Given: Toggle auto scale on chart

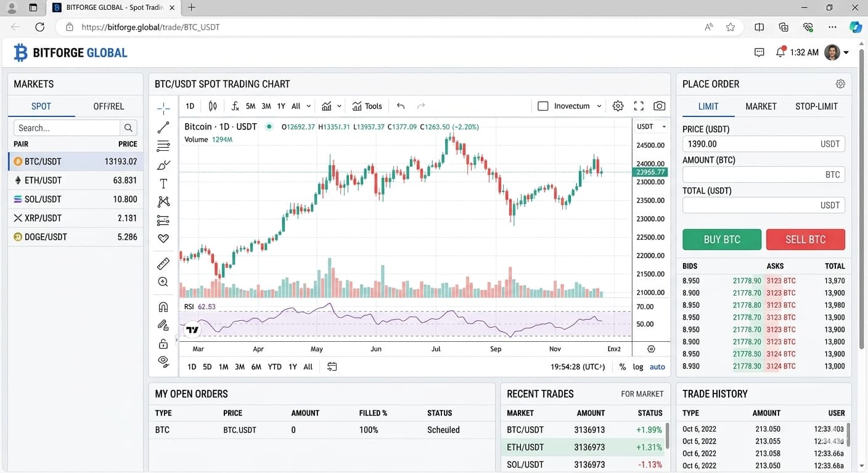Looking at the screenshot, I should click(x=657, y=366).
